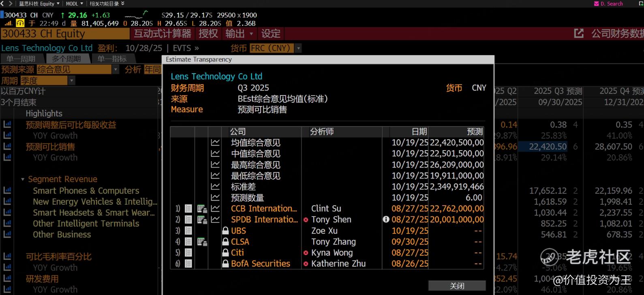Image resolution: width=644 pixels, height=295 pixels.
Task: Click the lock icon next to UBS
Action: (226, 231)
